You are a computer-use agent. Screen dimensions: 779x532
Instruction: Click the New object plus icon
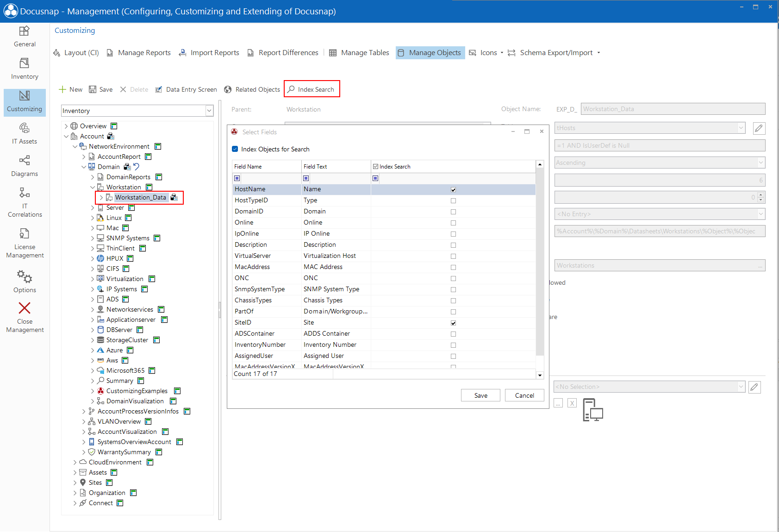(62, 89)
